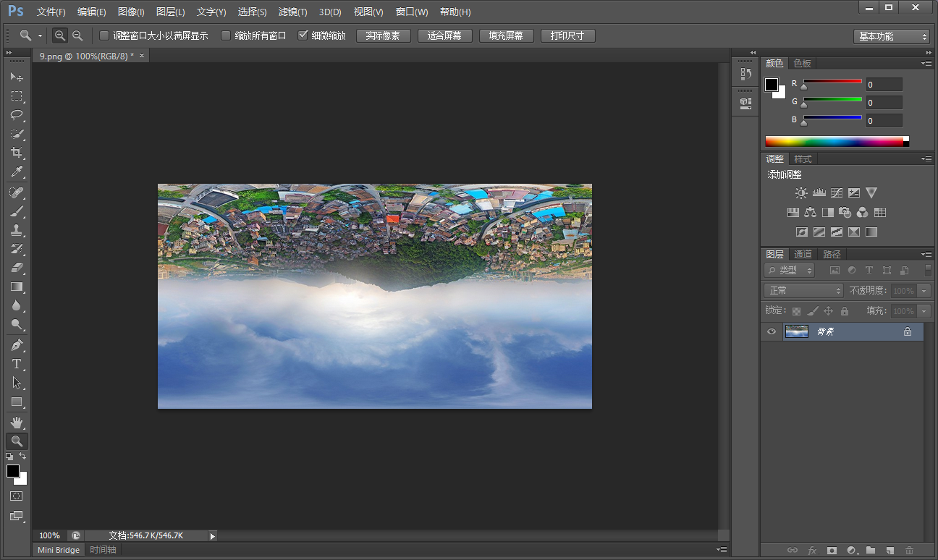Enable 缩放所有窗口 checkbox
938x560 pixels.
(226, 35)
